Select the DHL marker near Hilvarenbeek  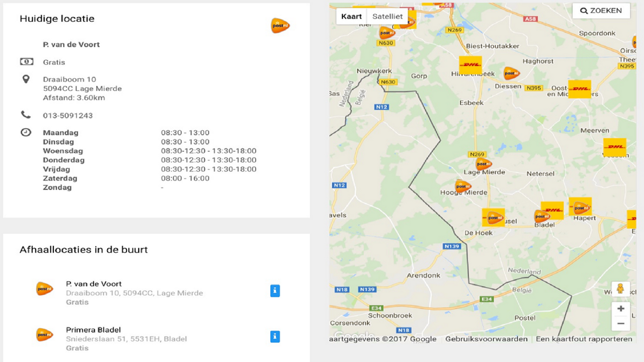click(x=470, y=65)
